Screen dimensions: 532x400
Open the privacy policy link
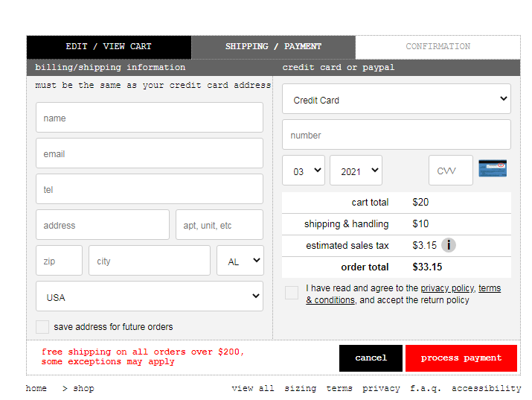point(446,288)
